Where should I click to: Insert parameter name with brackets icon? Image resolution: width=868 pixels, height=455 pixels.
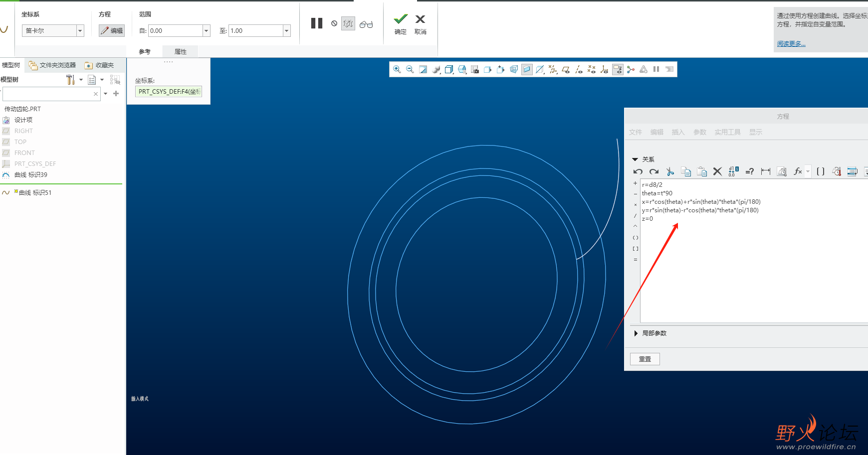821,171
